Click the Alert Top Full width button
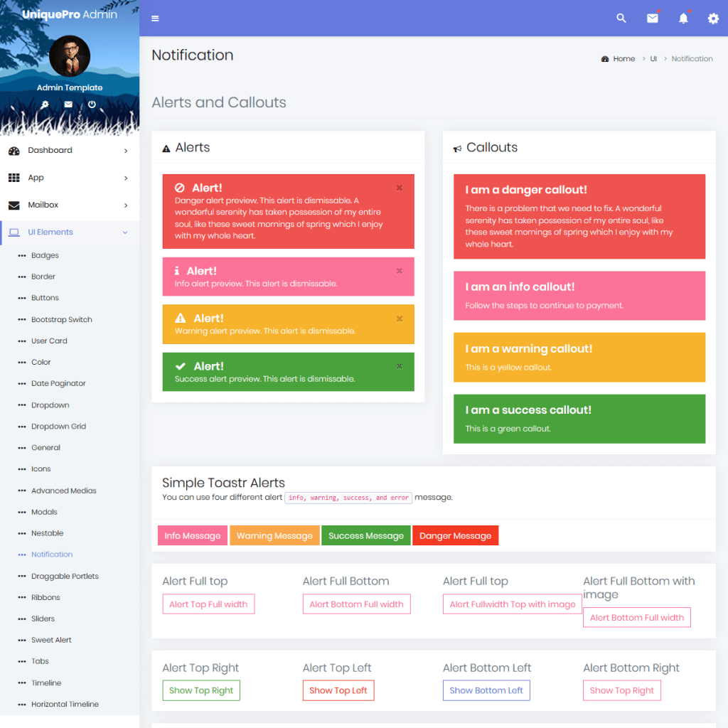 pyautogui.click(x=208, y=604)
